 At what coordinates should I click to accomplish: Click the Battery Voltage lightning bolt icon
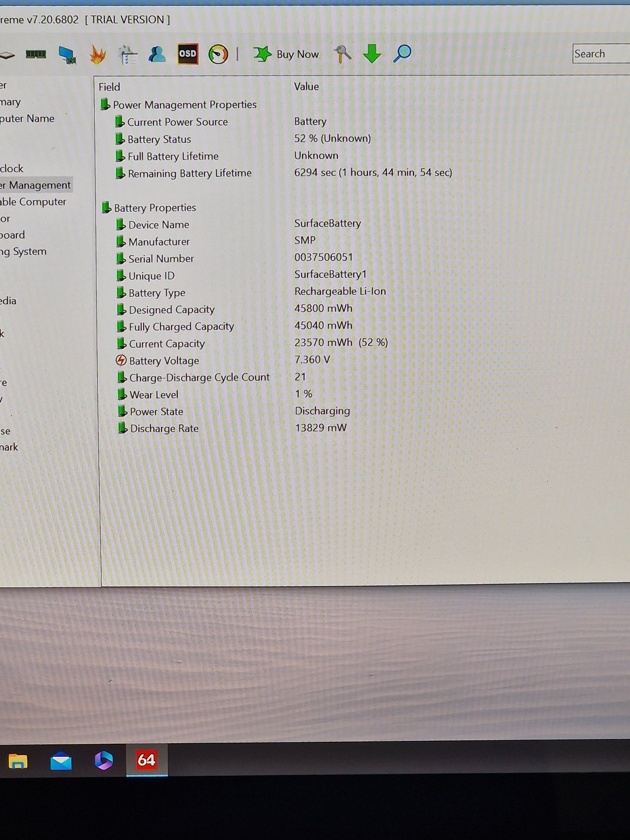tap(121, 360)
